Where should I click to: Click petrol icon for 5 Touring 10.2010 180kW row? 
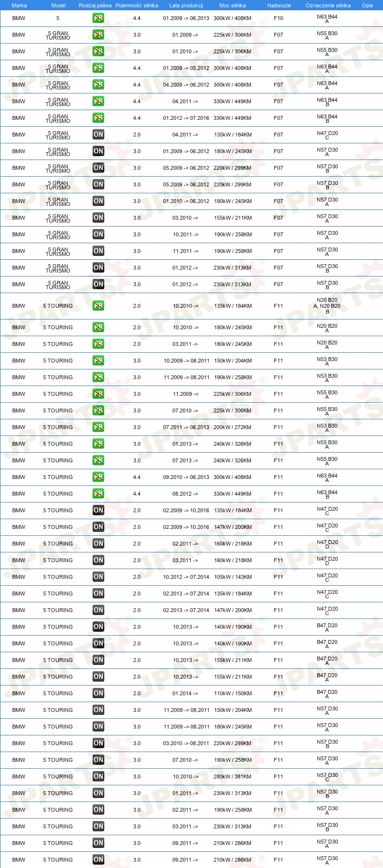coord(98,327)
